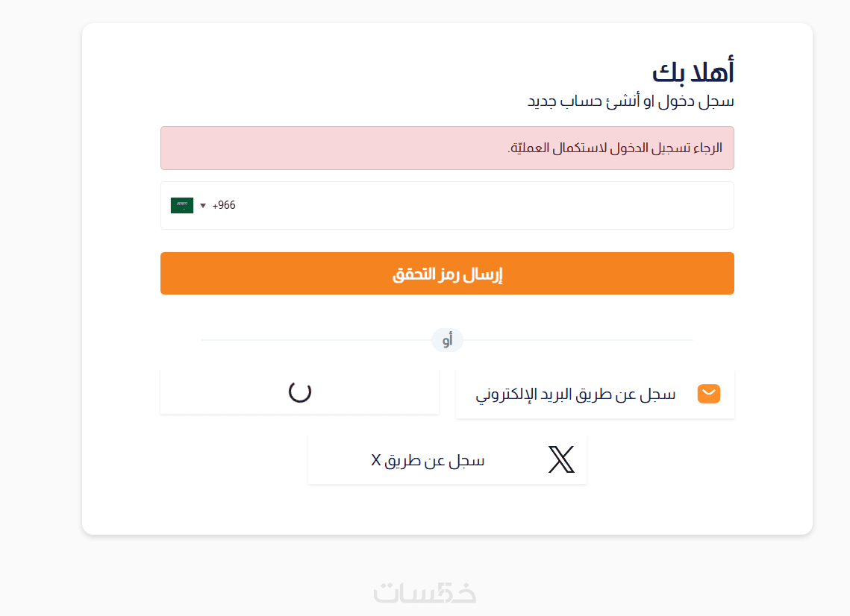Viewport: 850px width, 616px height.
Task: Click the word العمليّة in the alert
Action: tap(530, 148)
